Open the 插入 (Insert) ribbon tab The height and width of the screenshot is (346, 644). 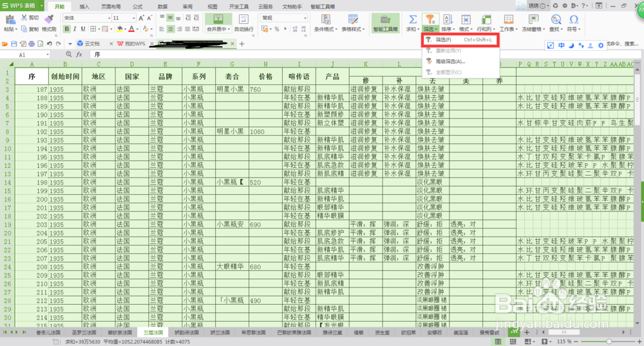pos(84,6)
